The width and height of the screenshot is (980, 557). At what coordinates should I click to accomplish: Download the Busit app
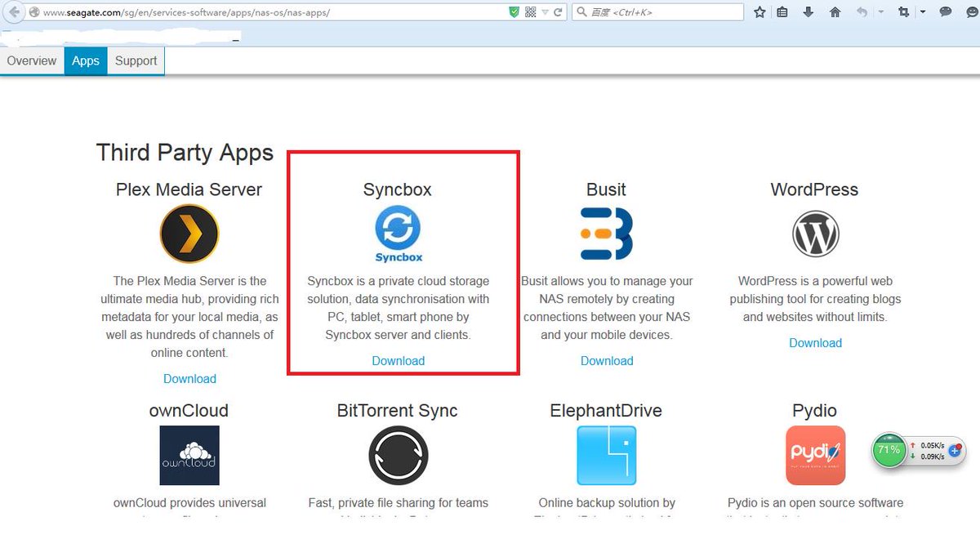(x=607, y=361)
